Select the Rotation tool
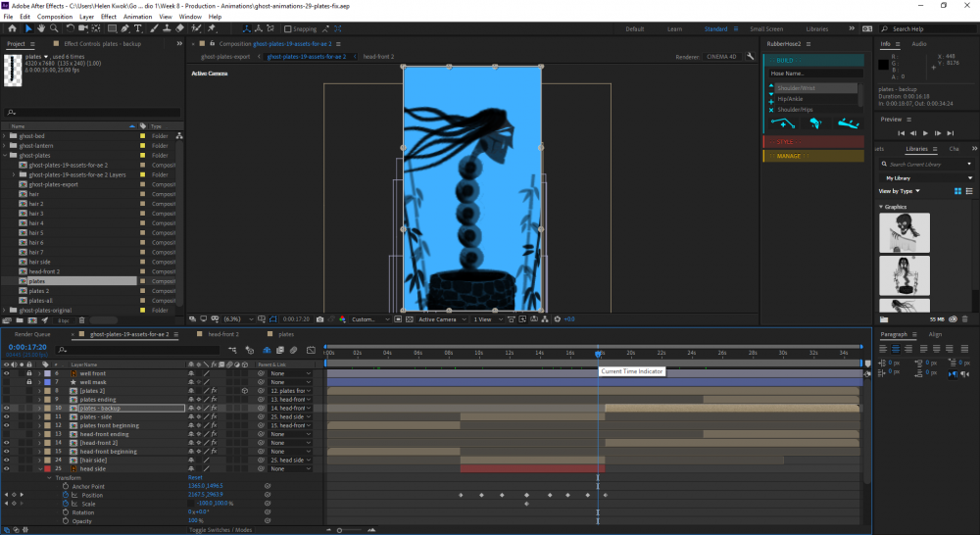 (x=70, y=28)
